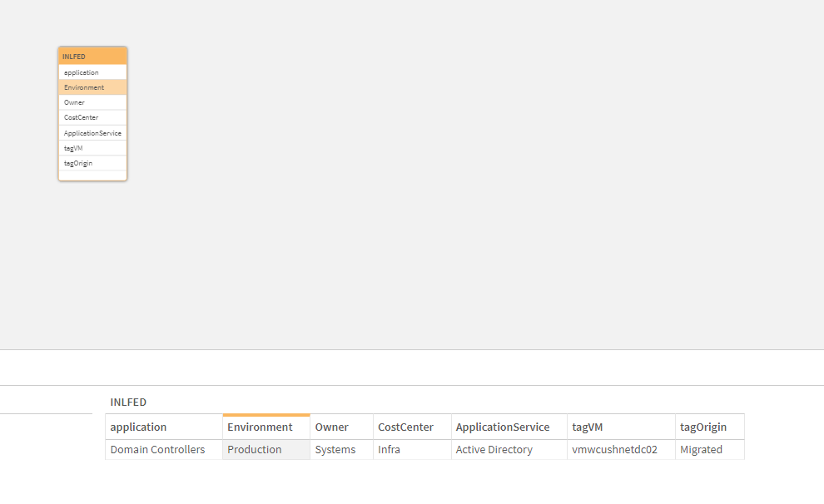Select the INLFED table header in the model card
This screenshot has height=504, width=824.
click(x=92, y=55)
